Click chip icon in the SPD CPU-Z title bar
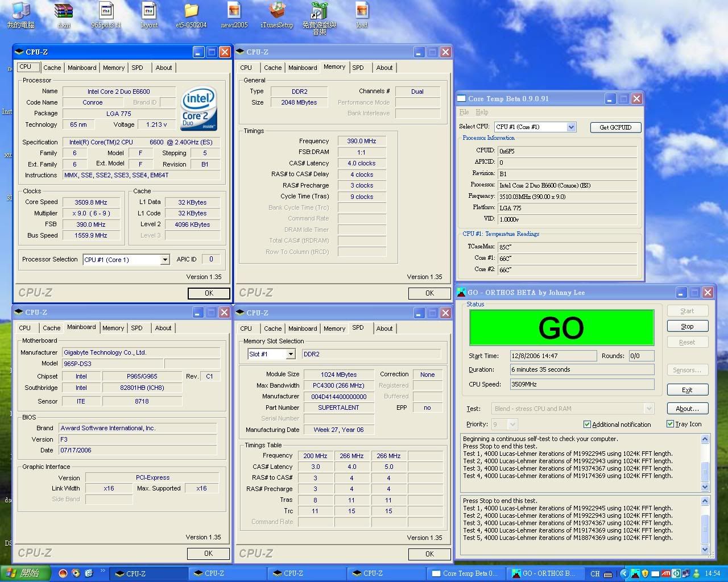The width and height of the screenshot is (728, 582). 240,313
